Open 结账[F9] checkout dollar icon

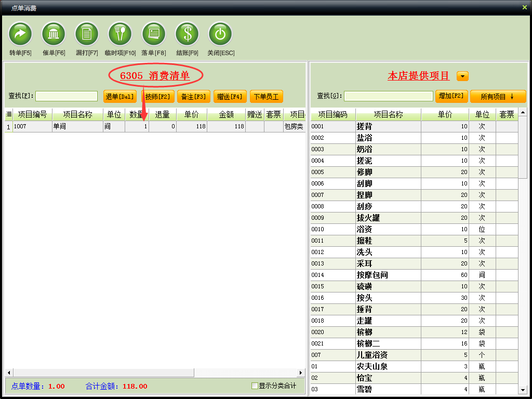click(187, 34)
